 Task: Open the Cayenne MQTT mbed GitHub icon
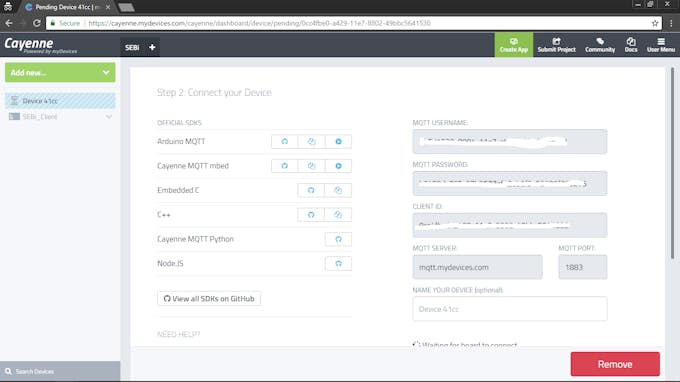point(284,166)
